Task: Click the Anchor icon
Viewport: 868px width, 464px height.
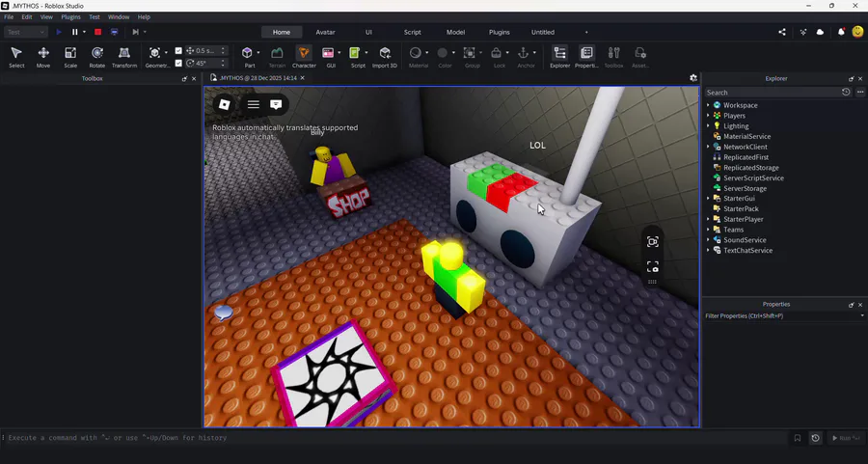Action: (523, 53)
